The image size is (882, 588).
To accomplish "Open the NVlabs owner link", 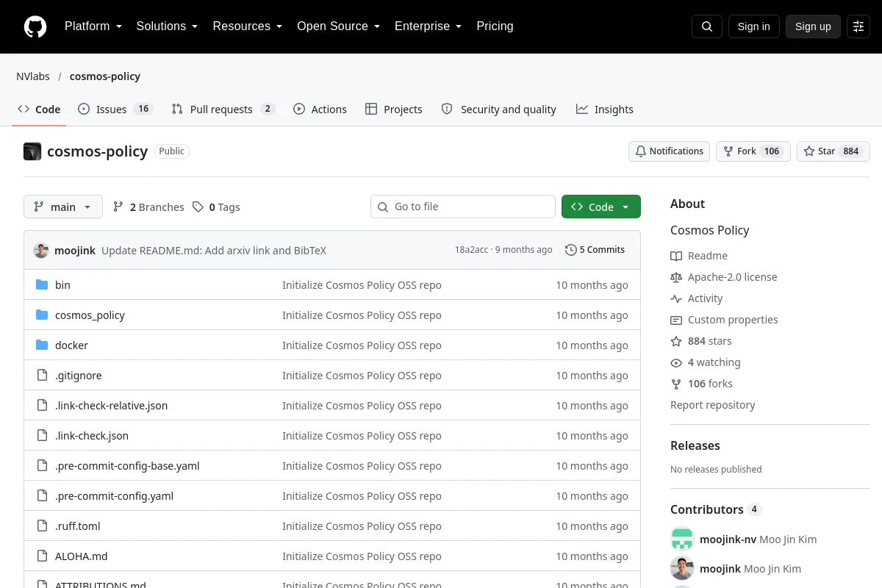I will click(33, 76).
